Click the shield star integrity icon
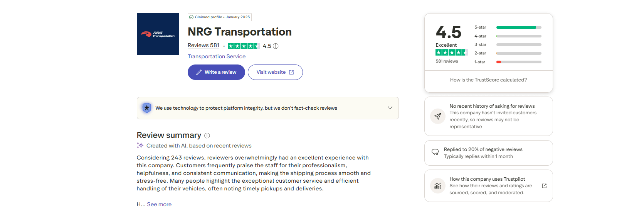Screen dimensions: 644x207 point(146,108)
